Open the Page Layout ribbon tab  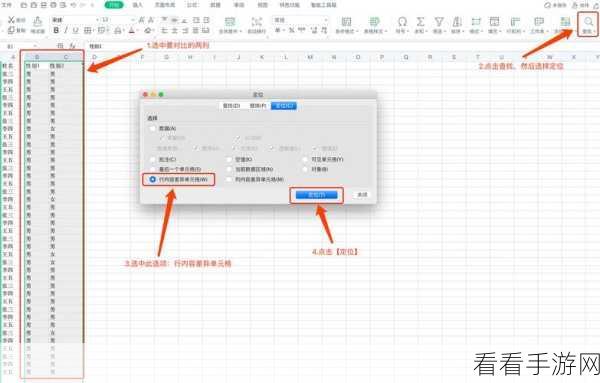coord(165,5)
